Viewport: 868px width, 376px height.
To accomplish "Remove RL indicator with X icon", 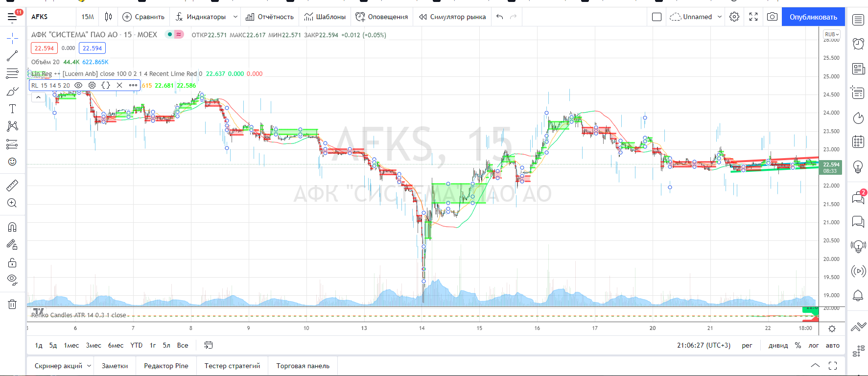I will coord(119,85).
